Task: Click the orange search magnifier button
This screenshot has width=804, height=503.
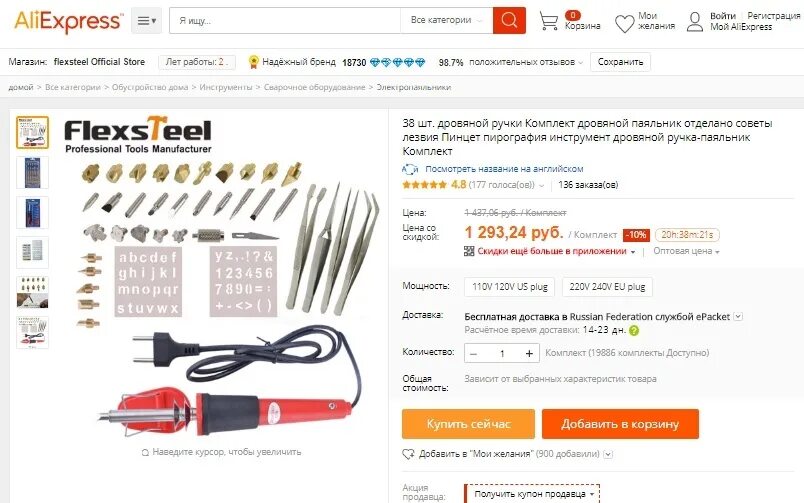Action: coord(509,21)
